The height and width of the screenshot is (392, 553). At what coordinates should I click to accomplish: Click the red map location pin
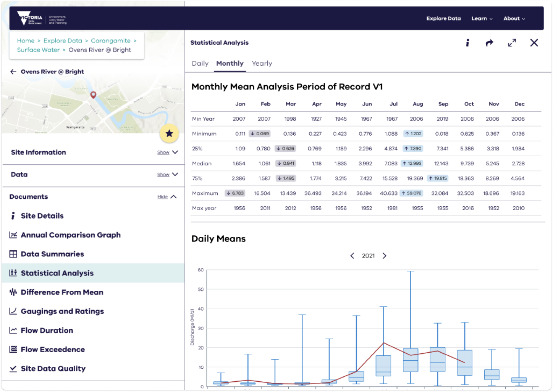point(93,94)
